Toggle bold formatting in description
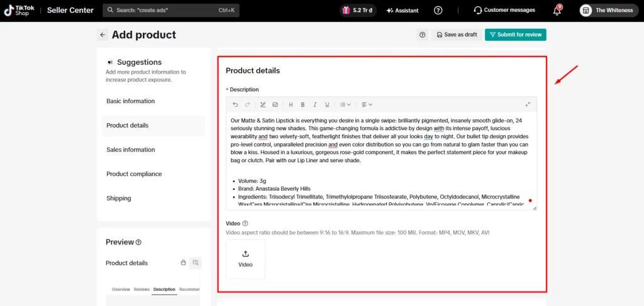 tap(303, 104)
